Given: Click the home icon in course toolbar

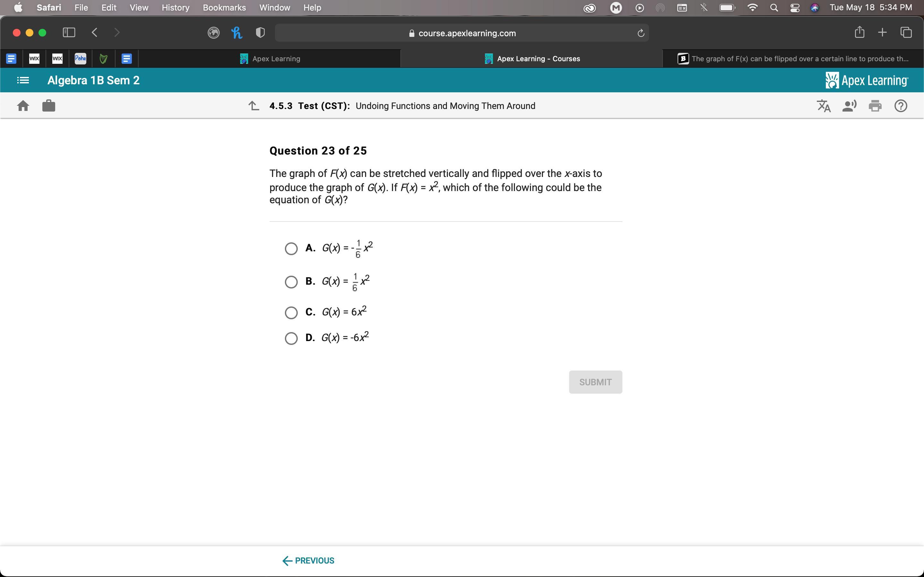Looking at the screenshot, I should click(23, 106).
